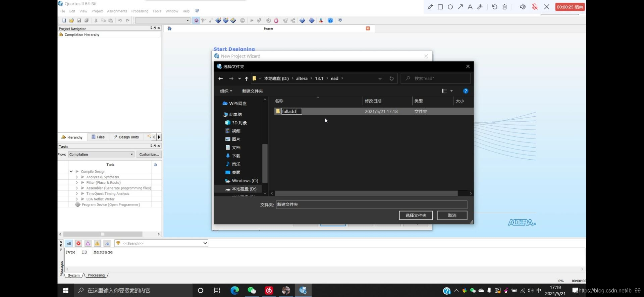Image resolution: width=644 pixels, height=297 pixels.
Task: Click the blue Help question icon in Quartus toolbar
Action: (x=330, y=20)
